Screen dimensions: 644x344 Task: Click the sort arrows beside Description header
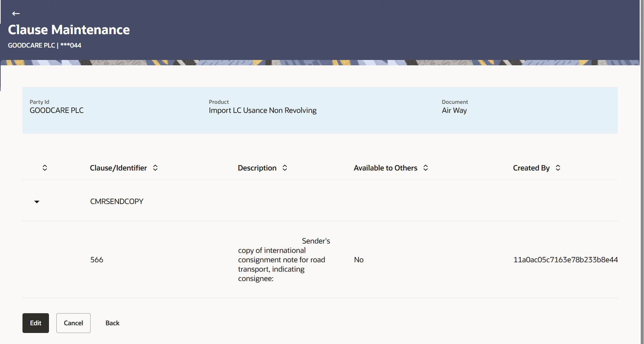pyautogui.click(x=284, y=167)
